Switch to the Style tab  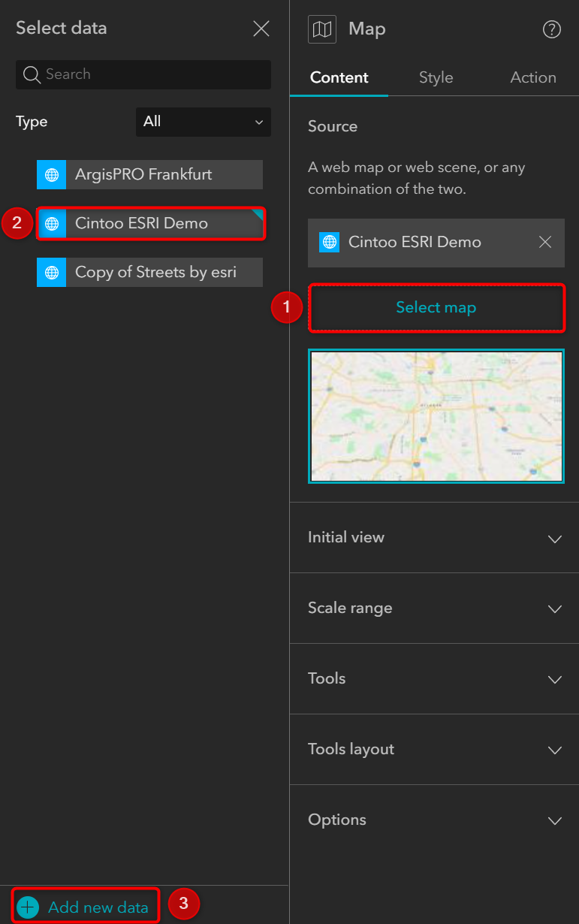436,77
